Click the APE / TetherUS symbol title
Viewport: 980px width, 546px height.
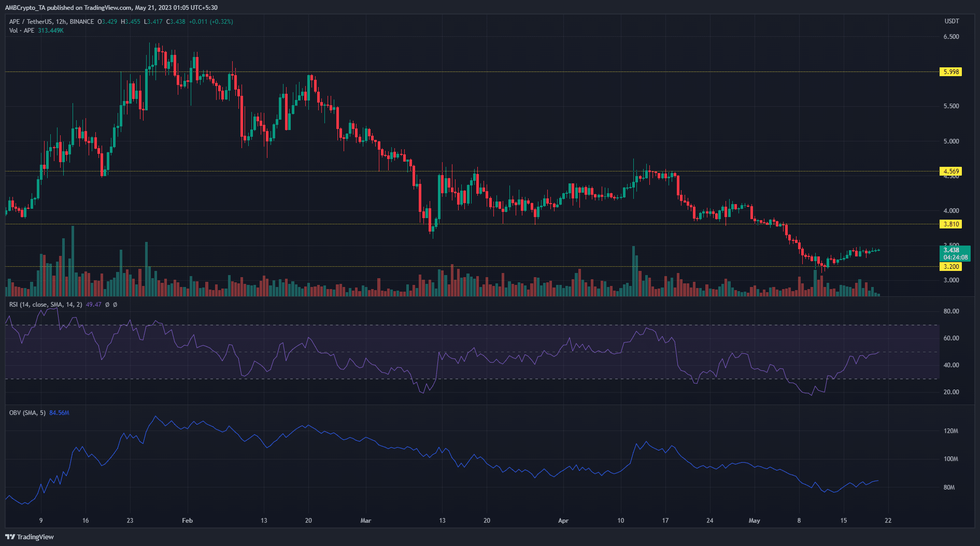point(31,22)
